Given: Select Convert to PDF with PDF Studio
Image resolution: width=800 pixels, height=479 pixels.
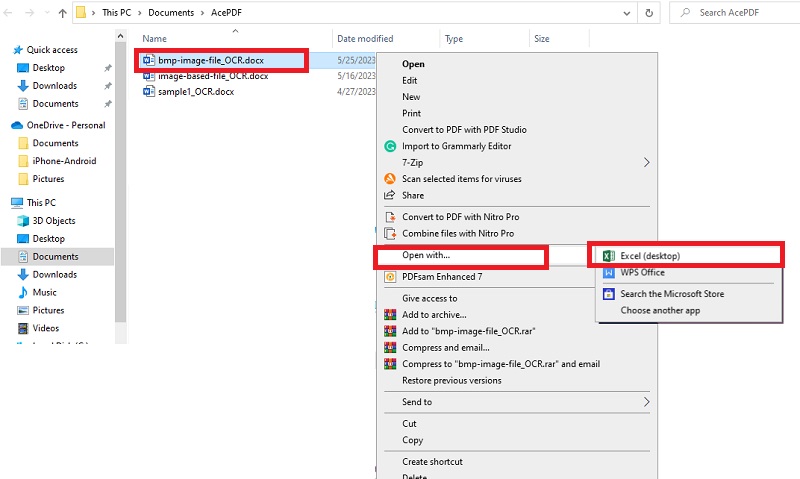Looking at the screenshot, I should (464, 130).
